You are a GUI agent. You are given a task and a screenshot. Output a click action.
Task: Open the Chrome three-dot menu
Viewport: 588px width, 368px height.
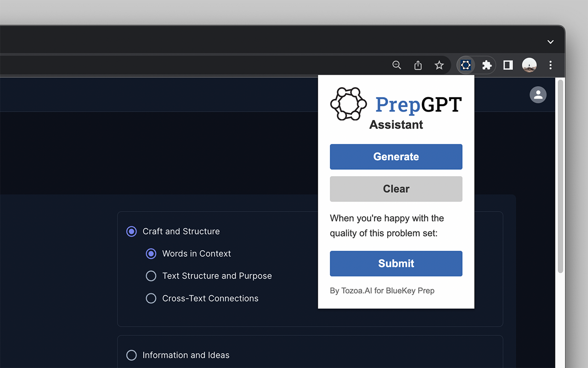[x=550, y=65]
